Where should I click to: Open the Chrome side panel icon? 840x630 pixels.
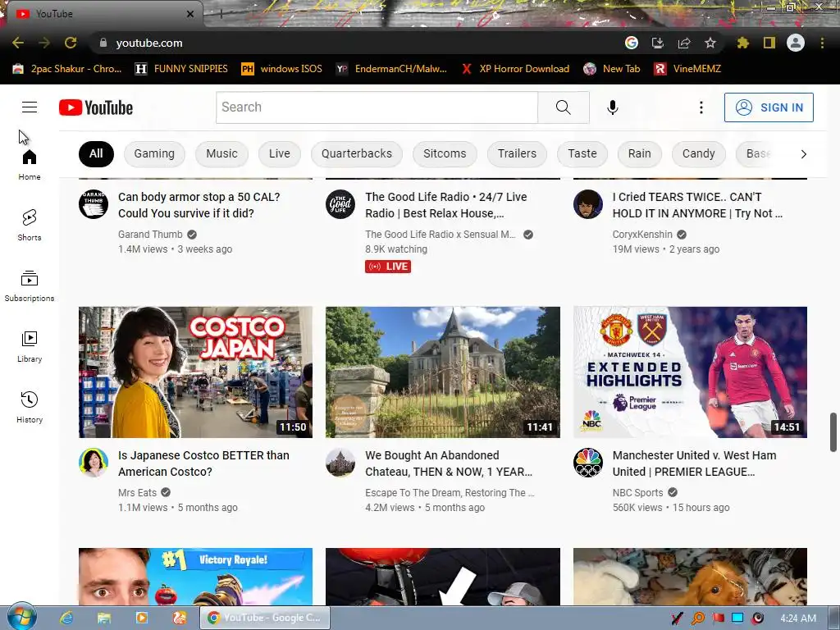769,43
